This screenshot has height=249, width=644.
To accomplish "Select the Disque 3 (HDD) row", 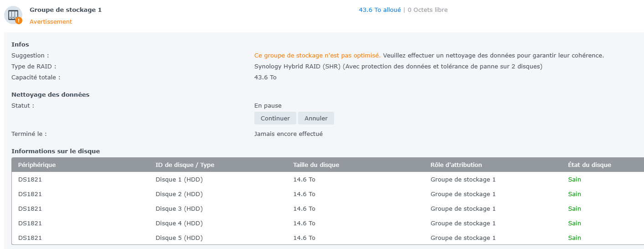I will (x=179, y=208).
